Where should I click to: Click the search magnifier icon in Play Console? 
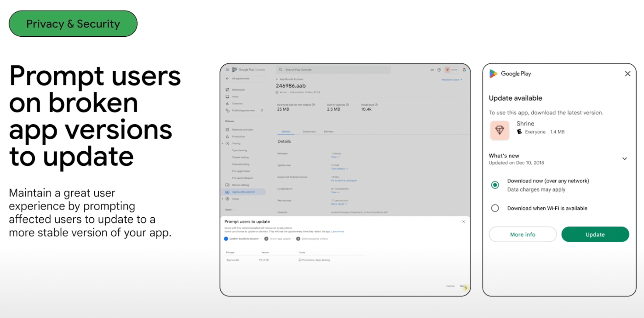[x=280, y=70]
